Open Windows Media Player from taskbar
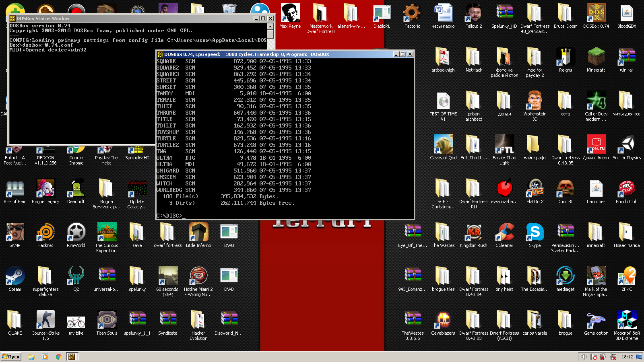The width and height of the screenshot is (644, 362). [x=45, y=357]
